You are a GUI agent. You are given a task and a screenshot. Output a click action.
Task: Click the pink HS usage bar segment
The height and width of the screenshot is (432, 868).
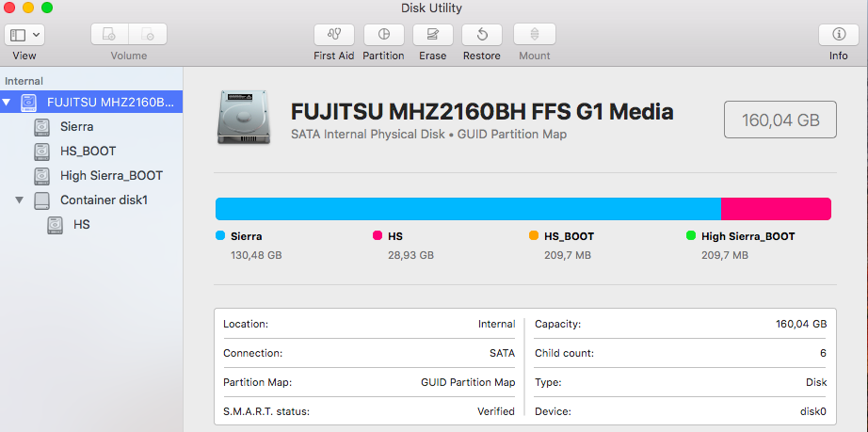point(776,209)
